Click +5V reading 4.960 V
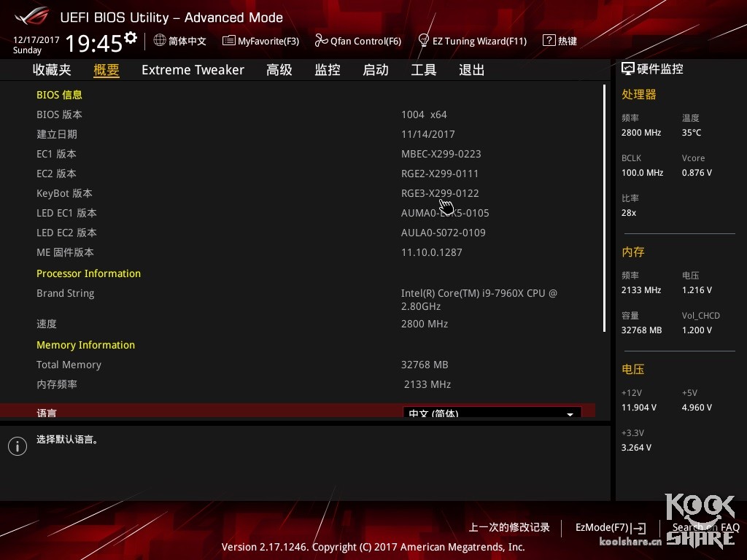Viewport: 747px width, 560px height. (697, 408)
